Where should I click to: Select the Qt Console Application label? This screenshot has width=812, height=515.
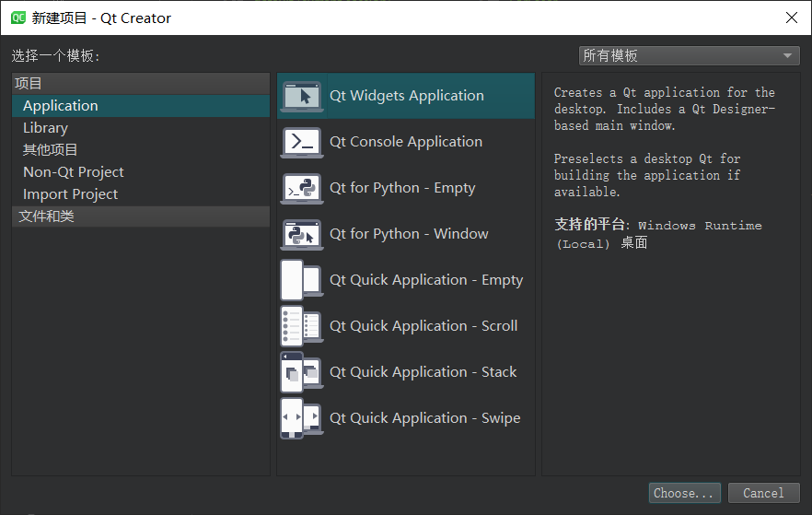(406, 142)
